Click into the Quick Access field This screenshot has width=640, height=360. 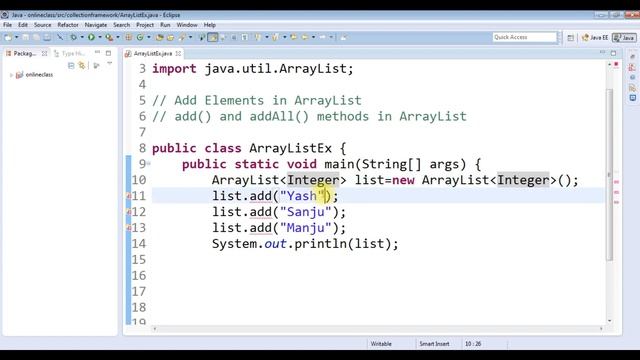524,37
